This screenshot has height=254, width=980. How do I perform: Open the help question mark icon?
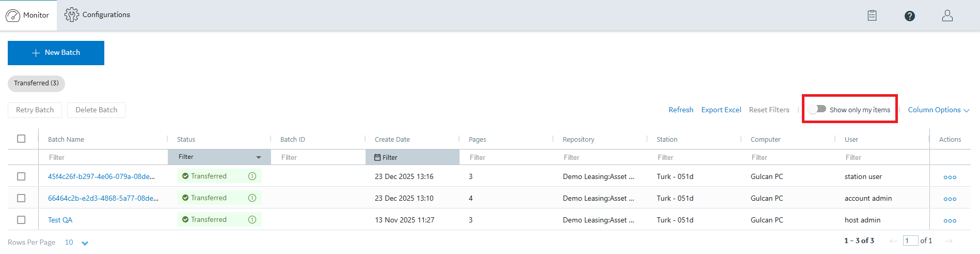910,16
